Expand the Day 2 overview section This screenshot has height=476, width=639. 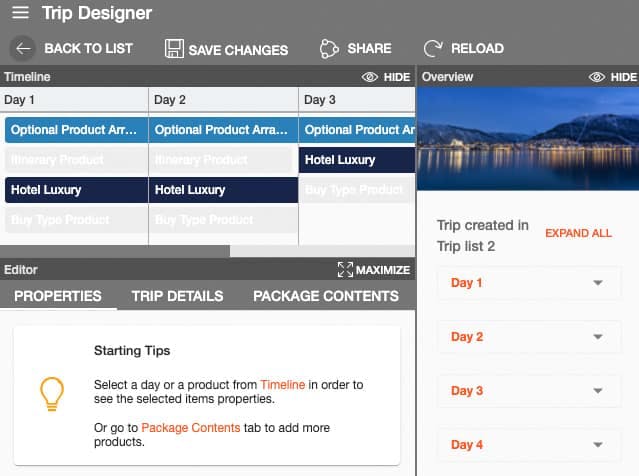click(598, 337)
